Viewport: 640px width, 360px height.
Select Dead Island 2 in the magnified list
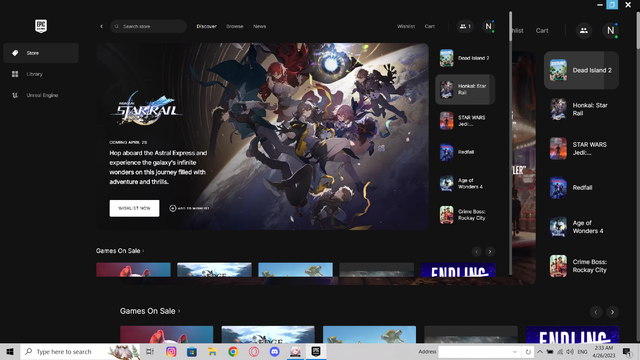581,70
